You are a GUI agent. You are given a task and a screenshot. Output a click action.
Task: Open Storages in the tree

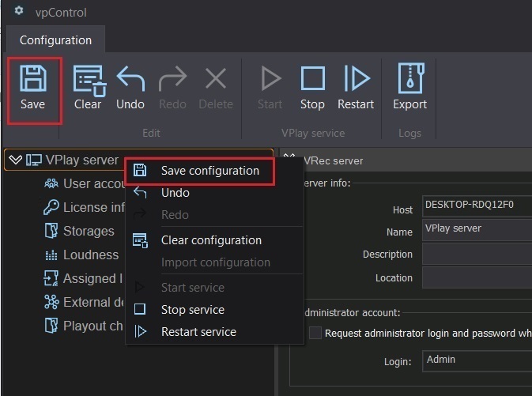click(x=89, y=231)
